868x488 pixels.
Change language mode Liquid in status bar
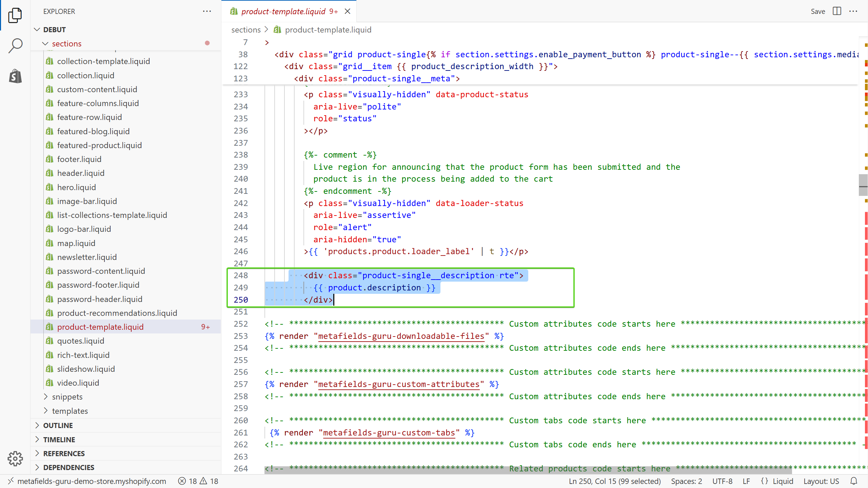coord(783,481)
